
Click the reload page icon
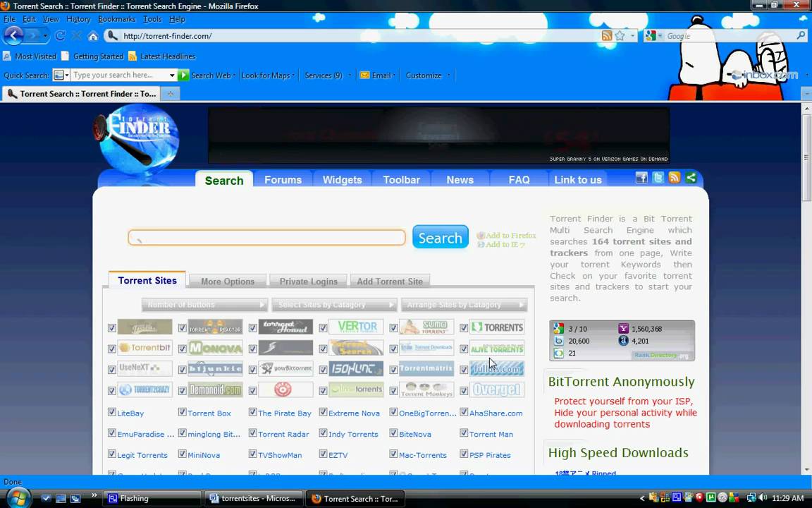point(60,36)
